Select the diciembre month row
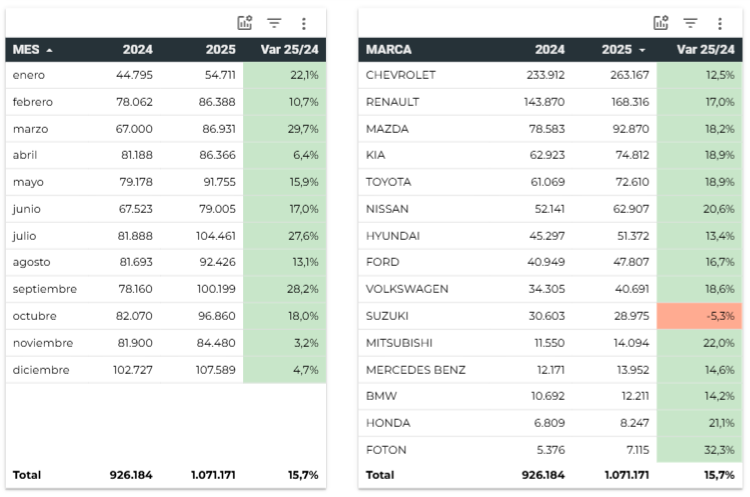Viewport: 750px width, 497px height. coord(41,369)
